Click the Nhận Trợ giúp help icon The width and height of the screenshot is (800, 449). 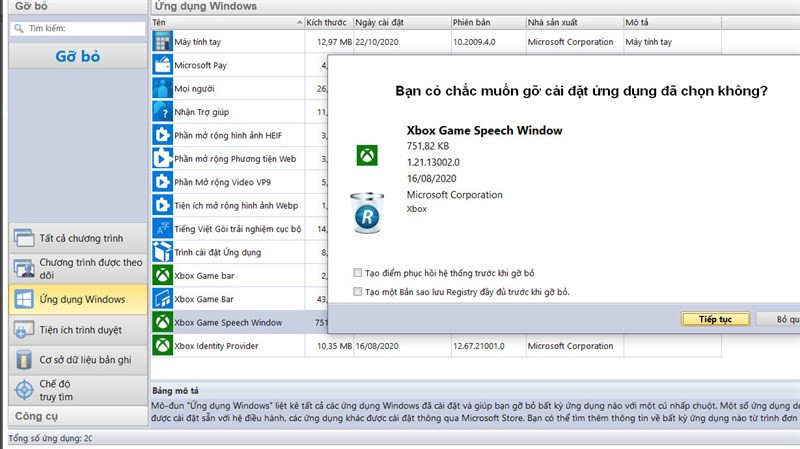click(162, 112)
